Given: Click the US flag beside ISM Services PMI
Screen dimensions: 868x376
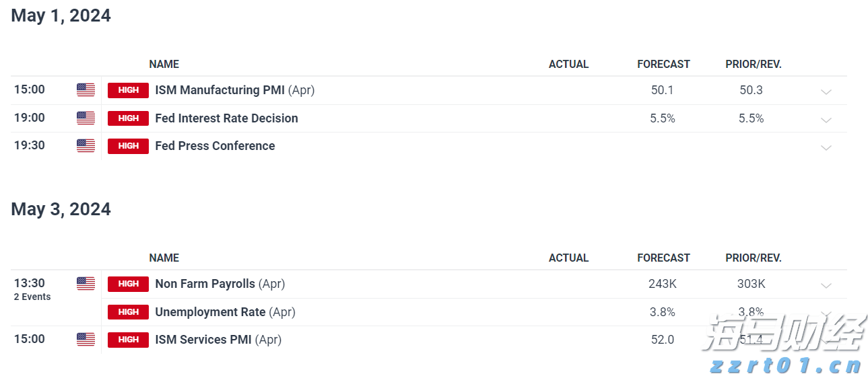Looking at the screenshot, I should (86, 340).
